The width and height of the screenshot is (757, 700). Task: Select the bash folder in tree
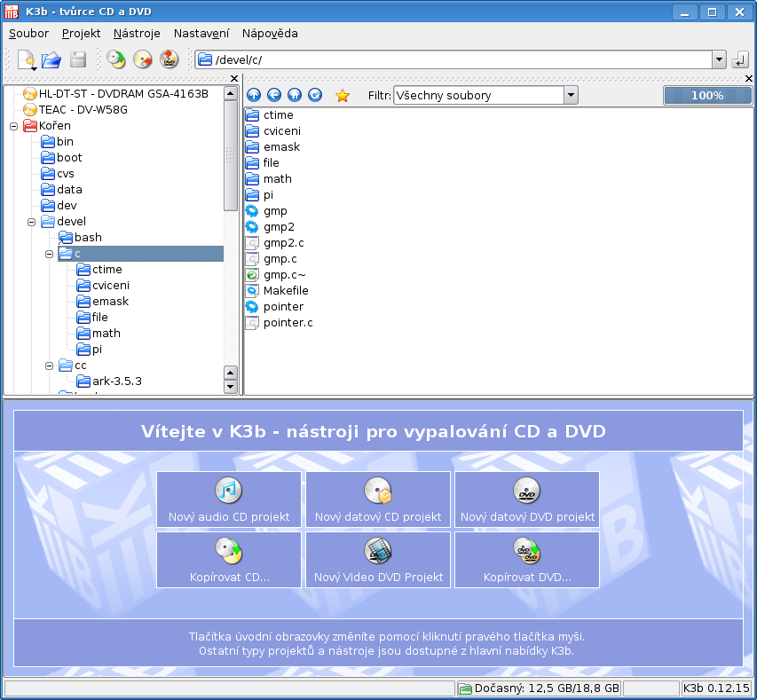(81, 237)
